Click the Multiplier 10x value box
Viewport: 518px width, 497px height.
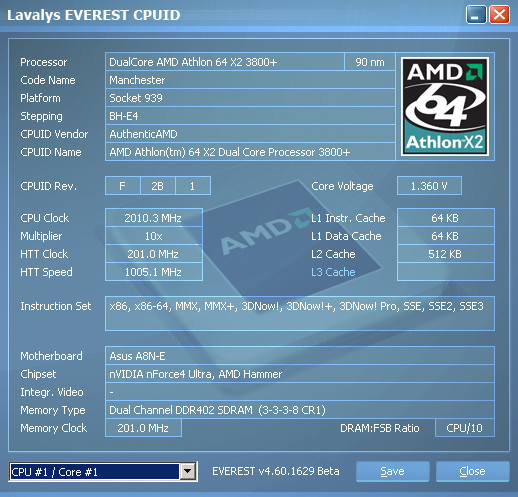coord(154,236)
